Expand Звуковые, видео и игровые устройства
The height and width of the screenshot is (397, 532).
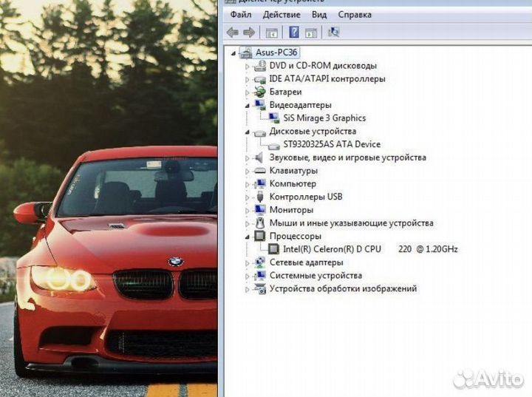pyautogui.click(x=247, y=158)
